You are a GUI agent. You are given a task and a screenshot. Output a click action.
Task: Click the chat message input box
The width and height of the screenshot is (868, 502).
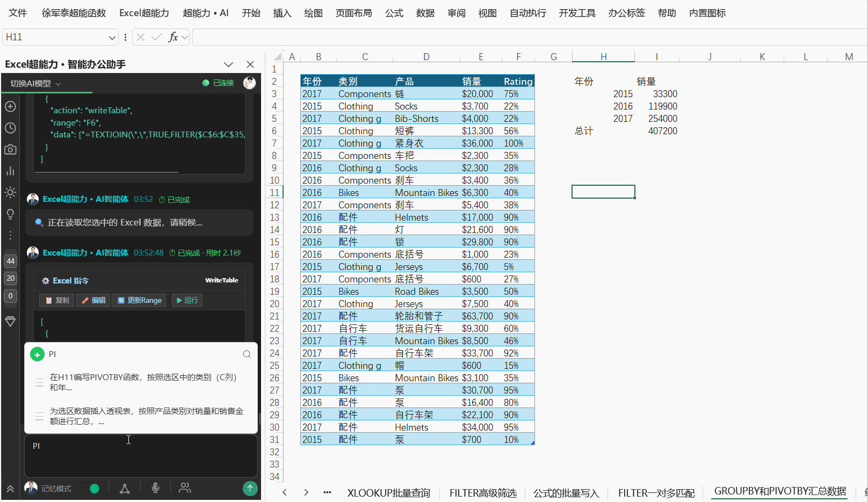pos(141,456)
